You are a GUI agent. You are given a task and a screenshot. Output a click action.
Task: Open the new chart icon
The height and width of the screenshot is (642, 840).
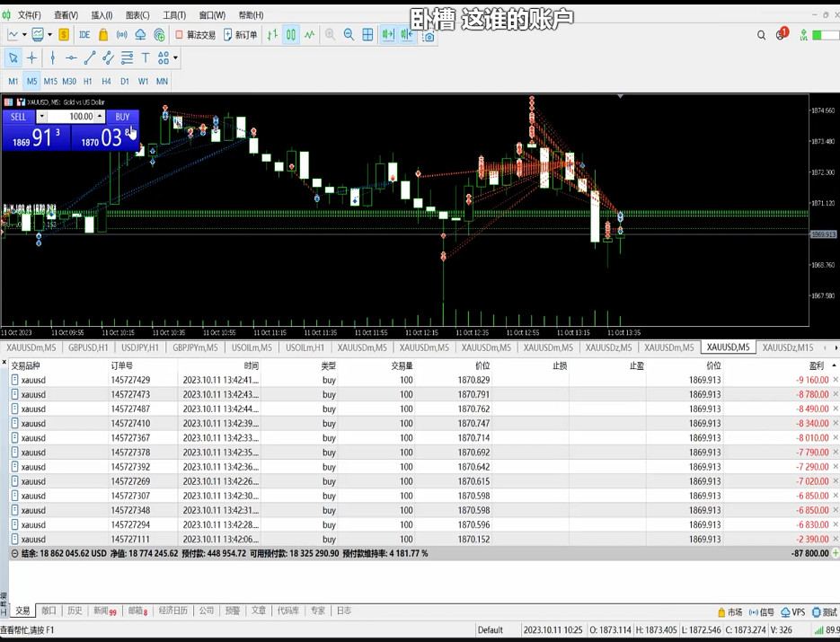point(13,35)
